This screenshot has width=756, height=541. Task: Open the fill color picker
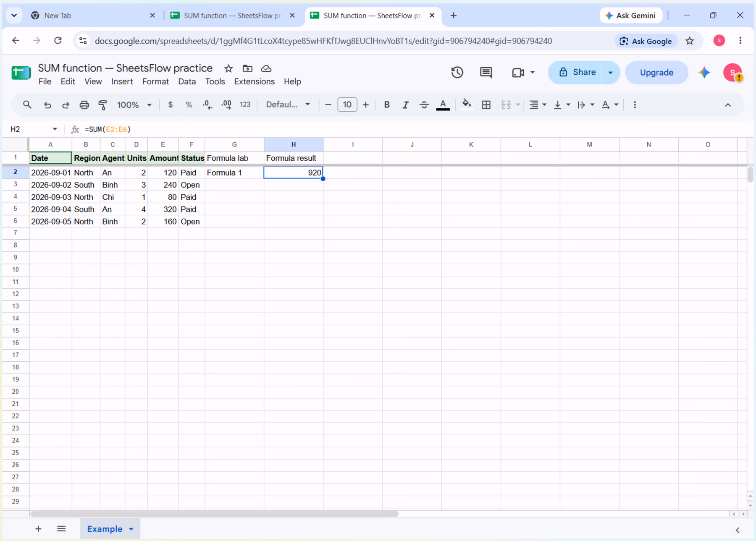tap(466, 105)
